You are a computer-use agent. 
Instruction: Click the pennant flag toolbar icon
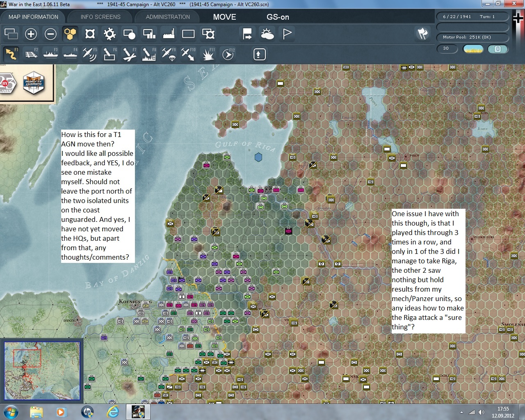click(287, 34)
